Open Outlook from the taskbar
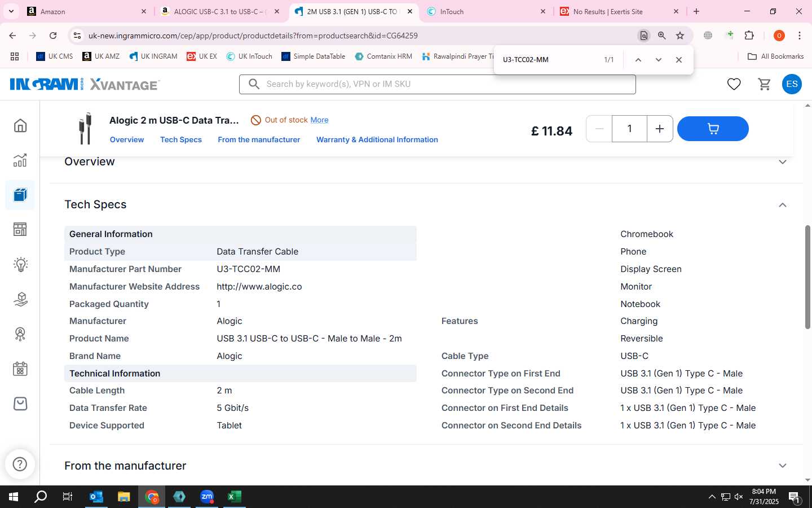This screenshot has height=508, width=812. pyautogui.click(x=96, y=497)
